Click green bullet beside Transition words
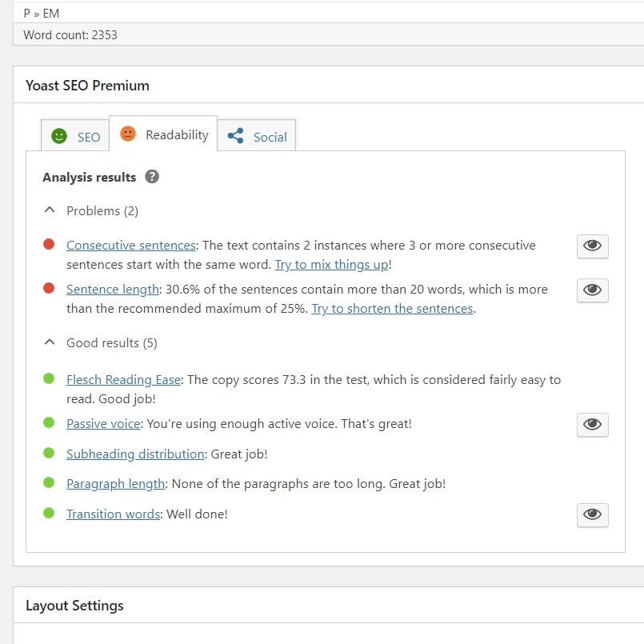Screen dimensions: 644x644 coord(49,513)
